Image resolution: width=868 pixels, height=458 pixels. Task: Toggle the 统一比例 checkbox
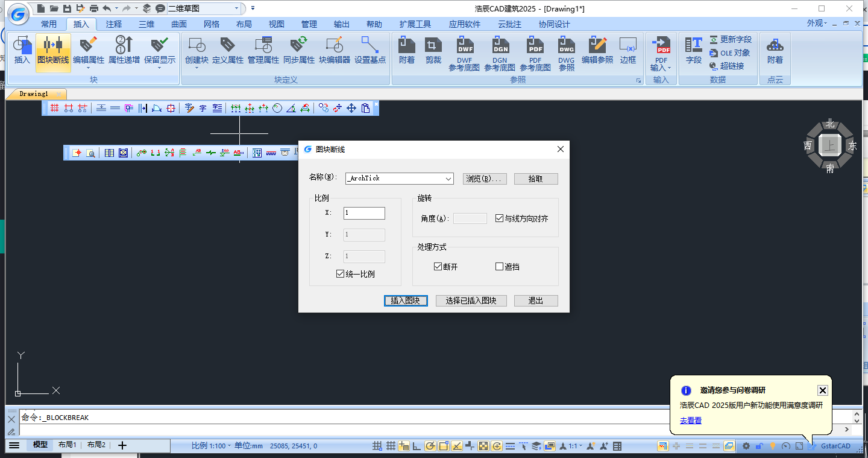341,274
